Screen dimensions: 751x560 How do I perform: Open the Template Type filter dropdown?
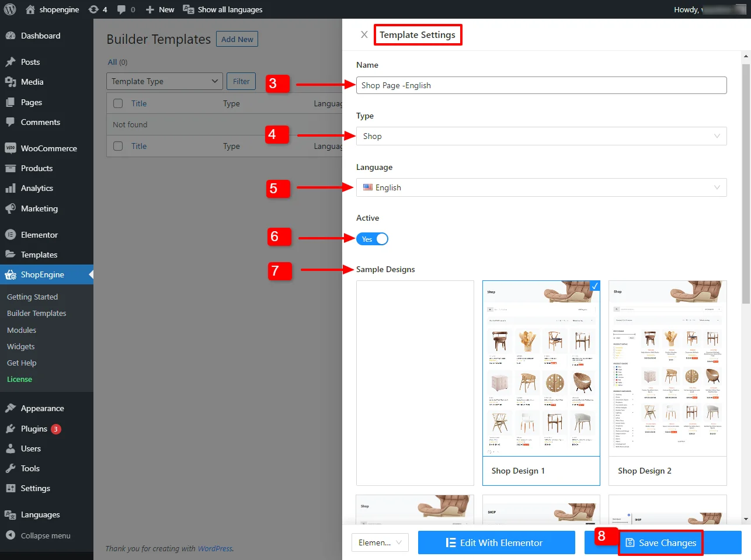165,81
